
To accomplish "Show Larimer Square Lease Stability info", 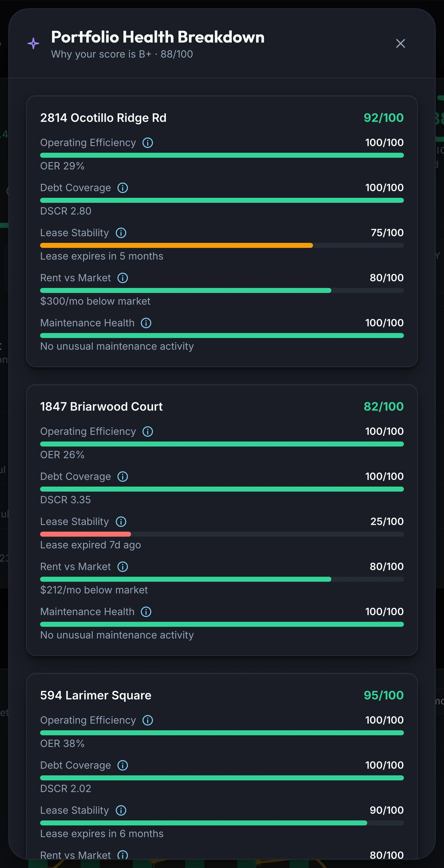I will tap(121, 810).
